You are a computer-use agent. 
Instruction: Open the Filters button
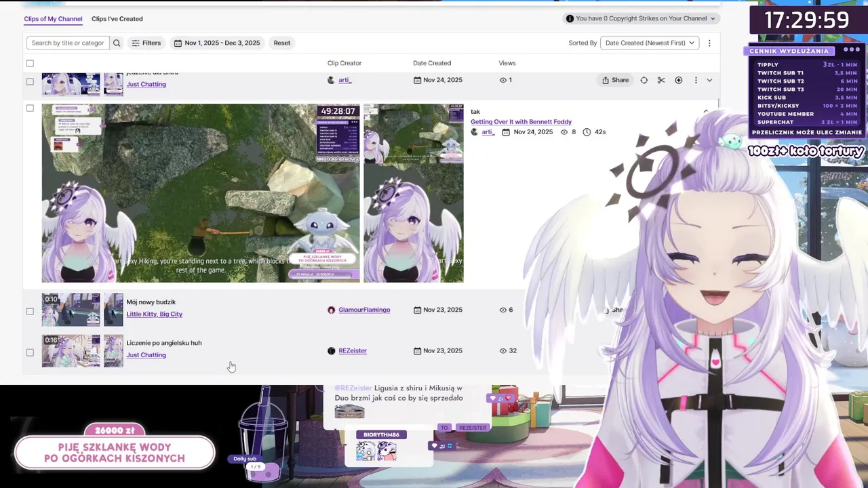pos(146,43)
